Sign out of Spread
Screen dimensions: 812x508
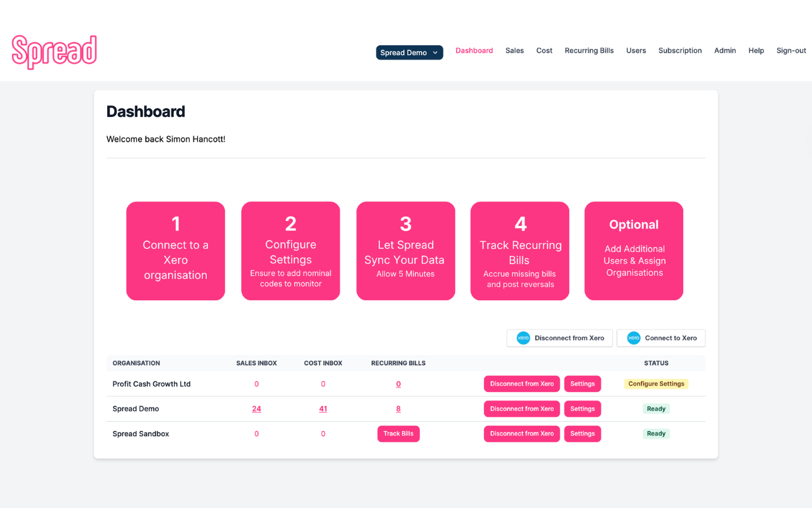[790, 50]
